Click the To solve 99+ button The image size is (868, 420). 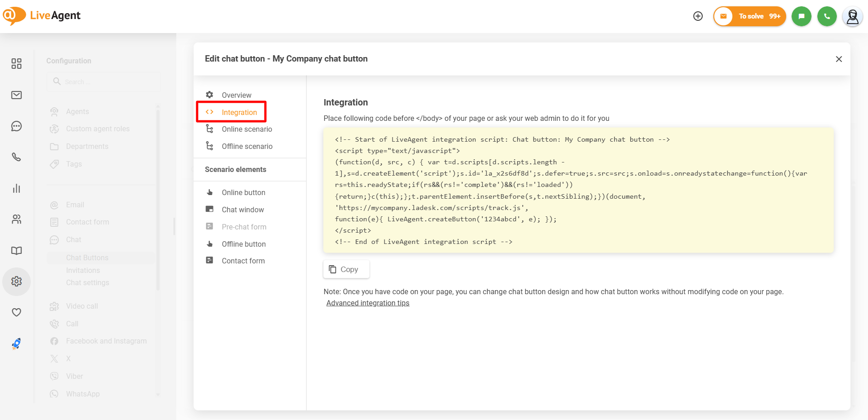[750, 16]
